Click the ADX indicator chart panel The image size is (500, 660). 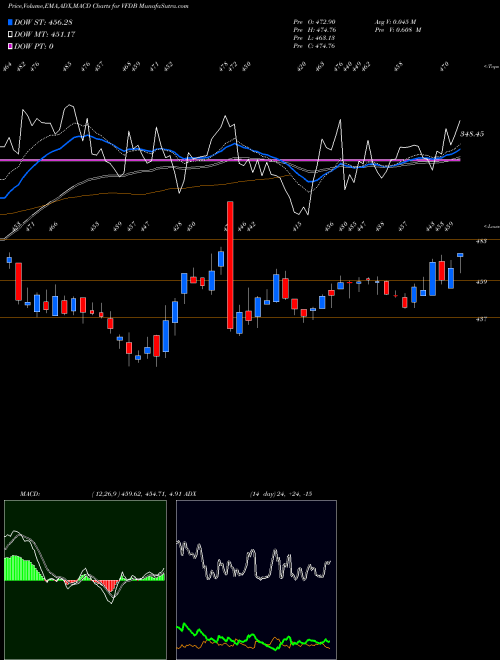pyautogui.click(x=256, y=580)
